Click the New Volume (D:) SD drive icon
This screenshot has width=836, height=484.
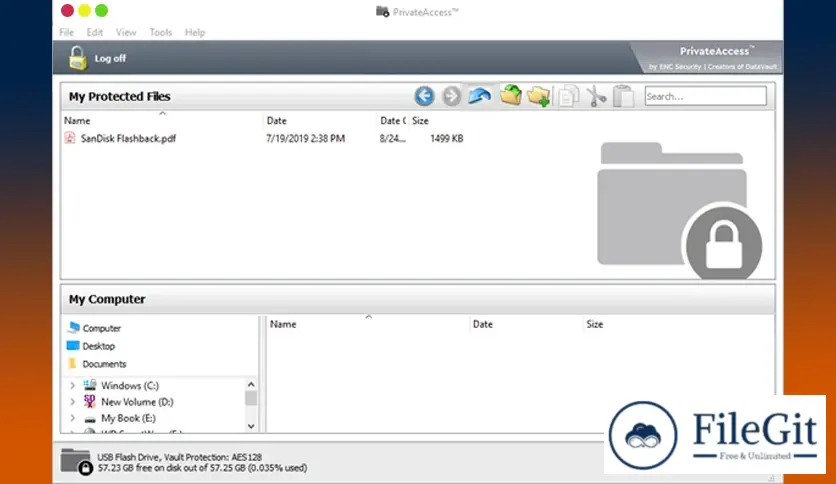click(90, 401)
